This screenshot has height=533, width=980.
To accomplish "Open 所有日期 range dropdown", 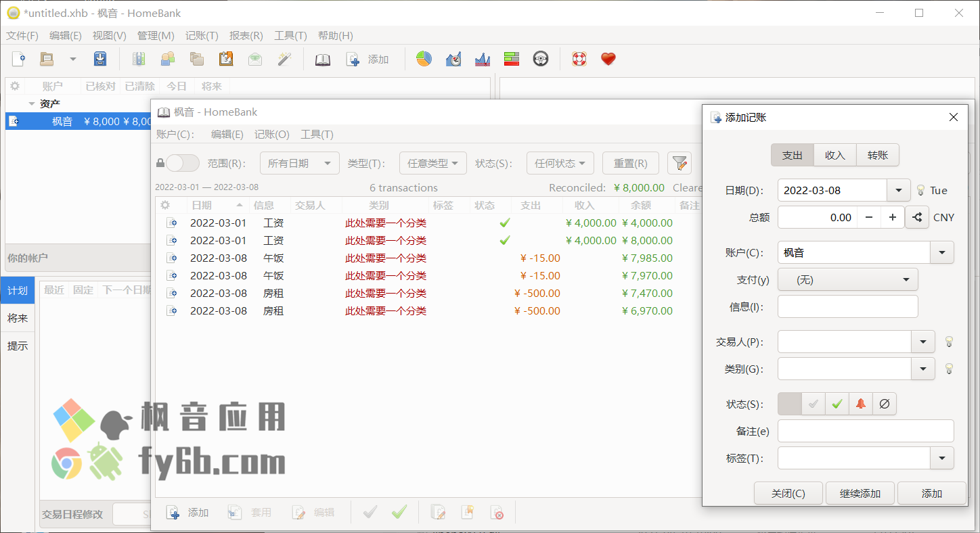I will [300, 163].
